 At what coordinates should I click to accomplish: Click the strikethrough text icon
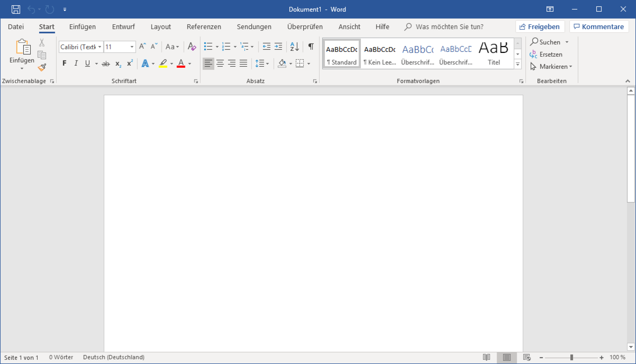pyautogui.click(x=105, y=64)
